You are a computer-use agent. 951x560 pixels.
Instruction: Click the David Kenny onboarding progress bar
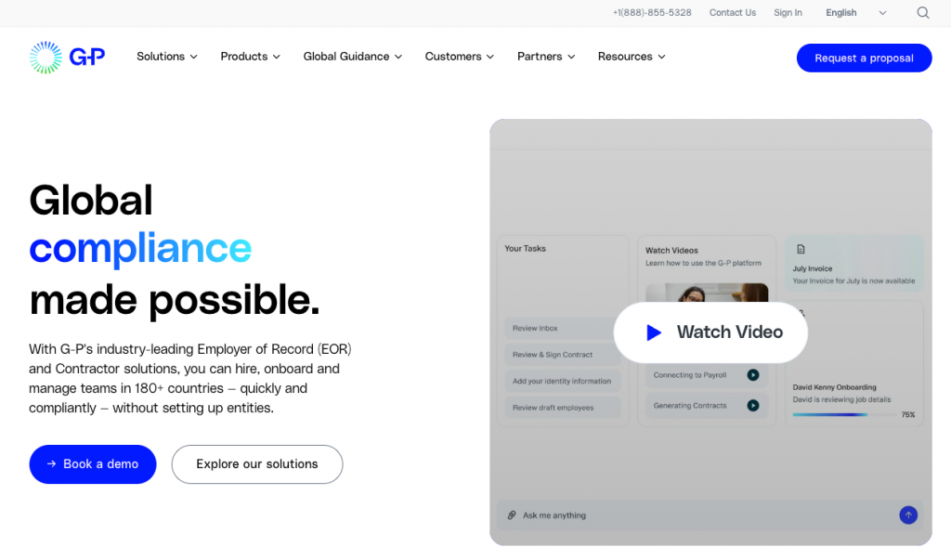pyautogui.click(x=844, y=414)
